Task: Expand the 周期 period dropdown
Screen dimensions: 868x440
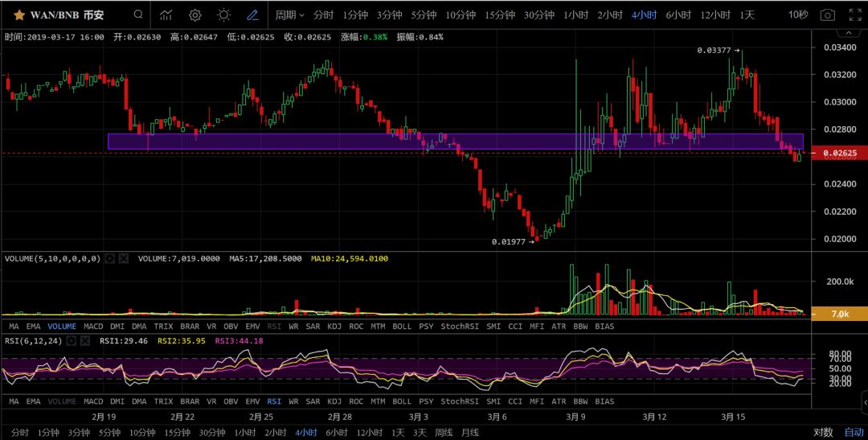Action: click(289, 14)
